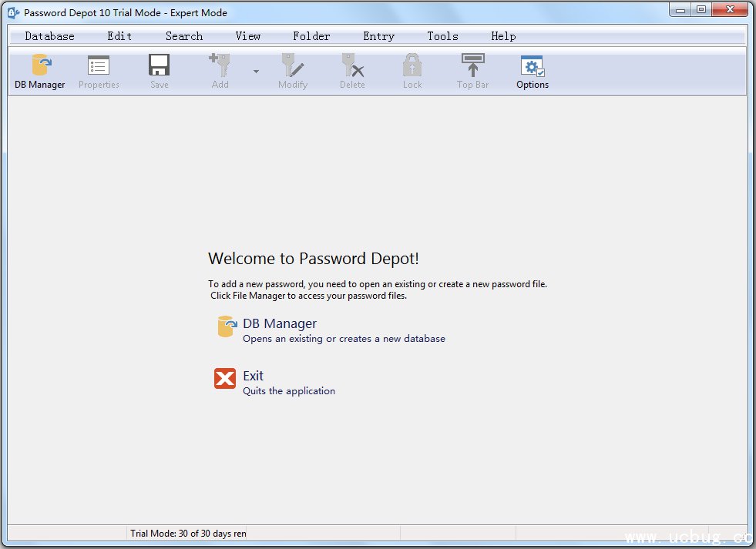
Task: Close the Password Depot window
Action: [730, 10]
